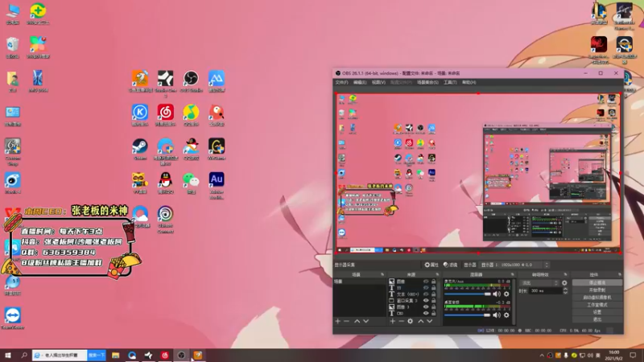644x362 pixels.
Task: Add a new source with plus icon
Action: click(393, 321)
